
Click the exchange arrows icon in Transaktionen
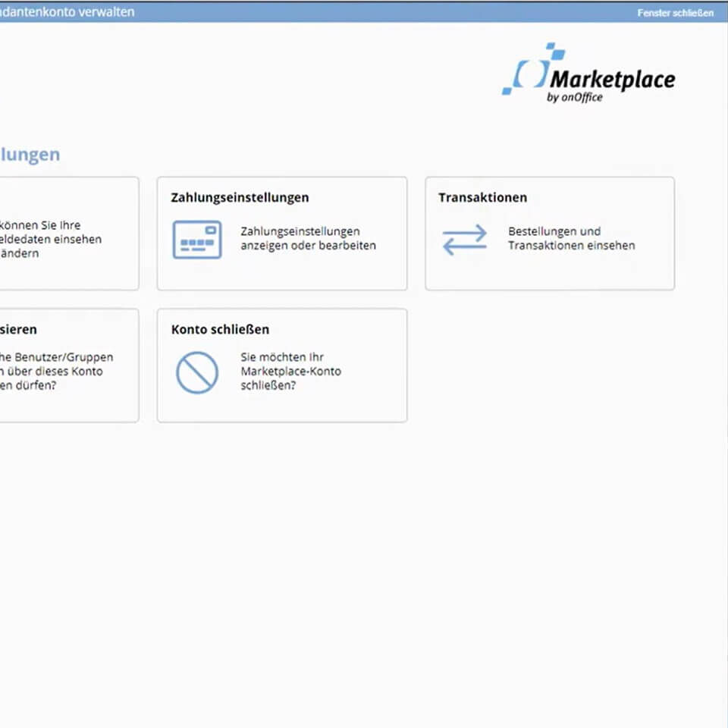[465, 240]
